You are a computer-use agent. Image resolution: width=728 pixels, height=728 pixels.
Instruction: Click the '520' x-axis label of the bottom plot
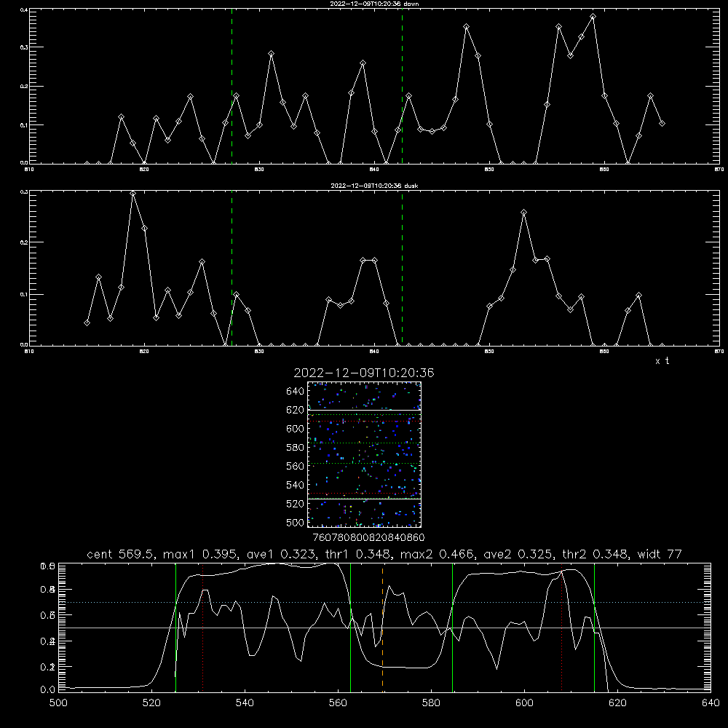tap(151, 703)
